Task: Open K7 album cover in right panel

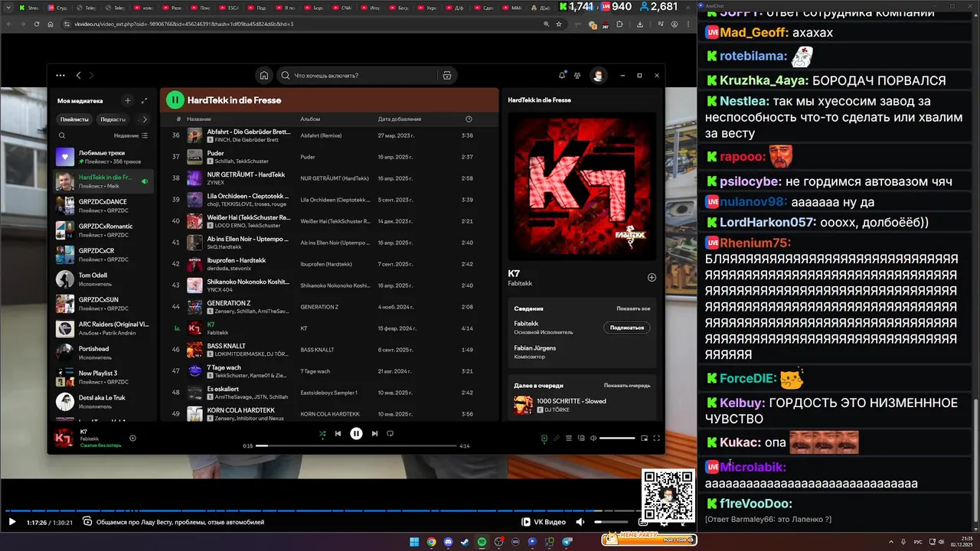Action: coord(582,187)
